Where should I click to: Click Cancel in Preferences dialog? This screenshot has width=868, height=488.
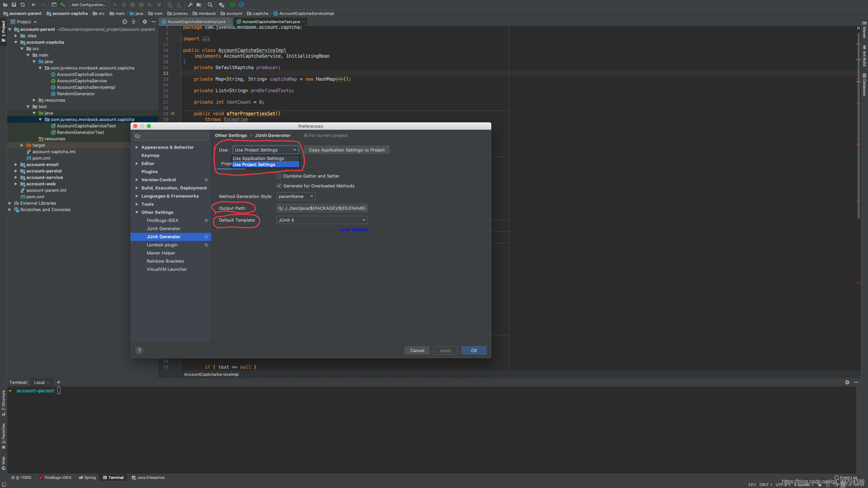417,350
